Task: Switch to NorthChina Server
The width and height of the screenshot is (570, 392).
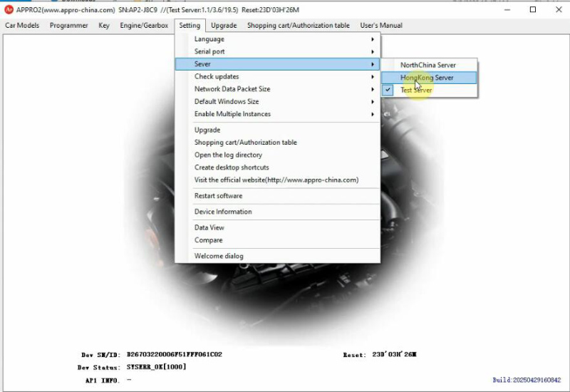Action: 429,65
